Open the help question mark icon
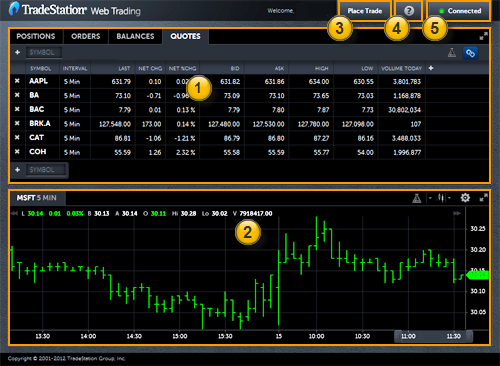Screen dimensions: 500x366 [409, 11]
